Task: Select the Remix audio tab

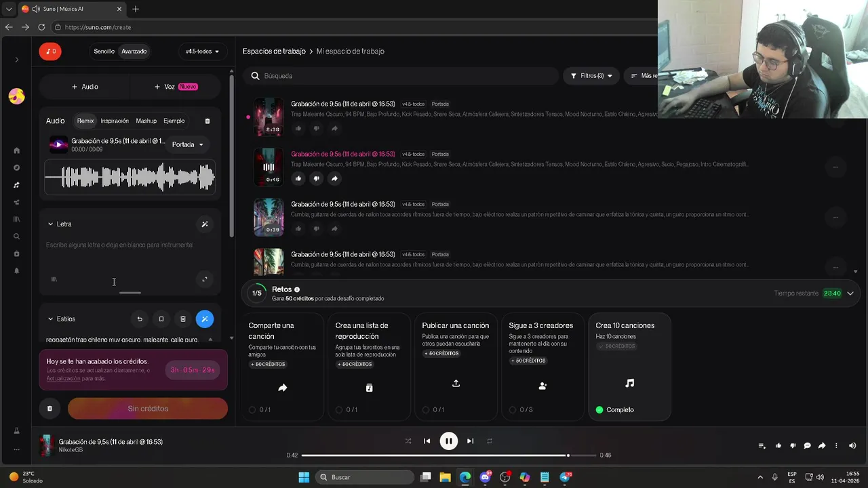Action: 85,121
